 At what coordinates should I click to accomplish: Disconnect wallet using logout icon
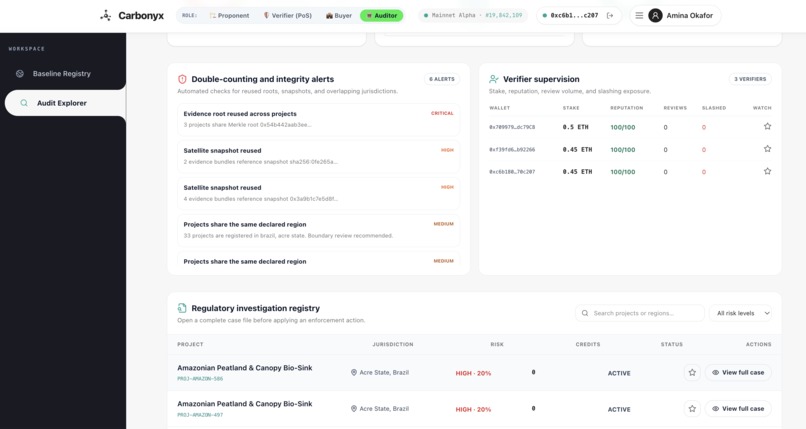[610, 15]
